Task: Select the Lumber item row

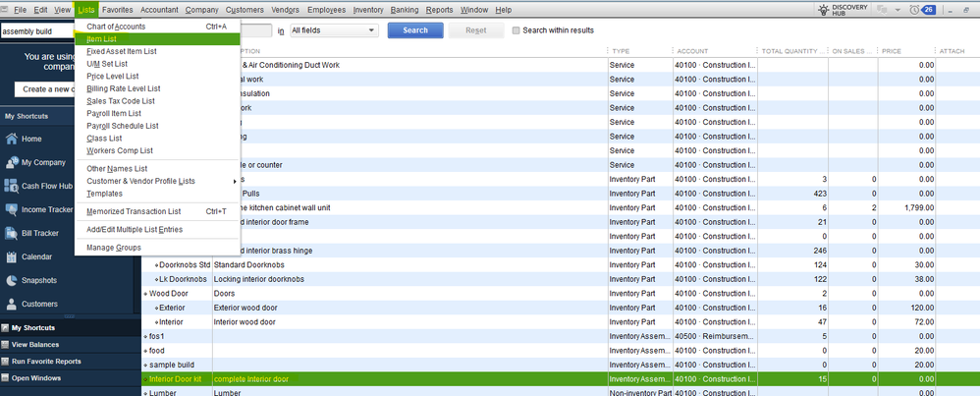Action: pos(561,393)
